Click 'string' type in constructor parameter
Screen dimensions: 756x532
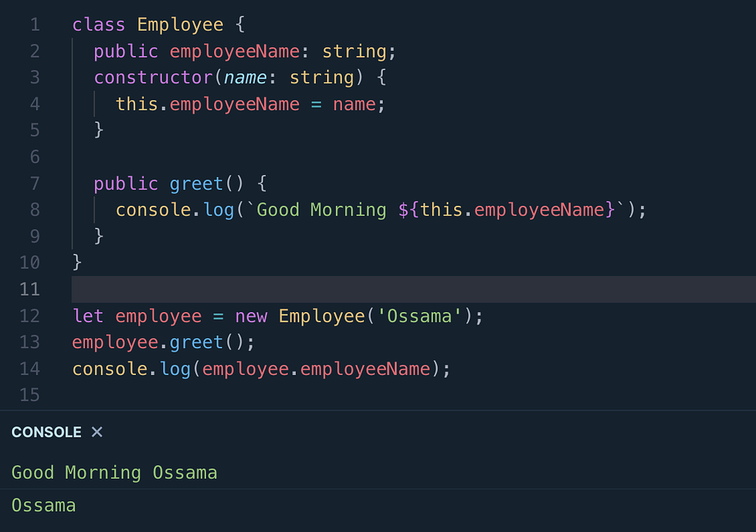click(x=322, y=77)
